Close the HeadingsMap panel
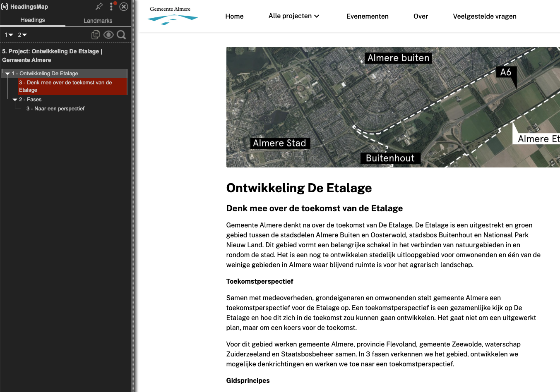 (x=123, y=6)
